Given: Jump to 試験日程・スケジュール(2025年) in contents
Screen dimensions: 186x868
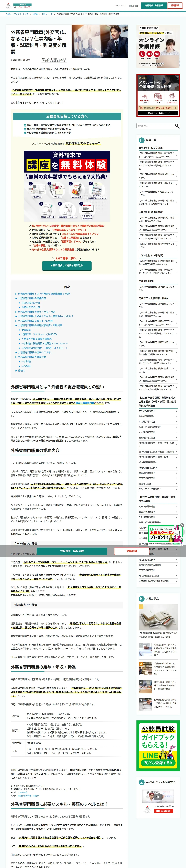Looking at the screenshot, I should coord(39,334).
